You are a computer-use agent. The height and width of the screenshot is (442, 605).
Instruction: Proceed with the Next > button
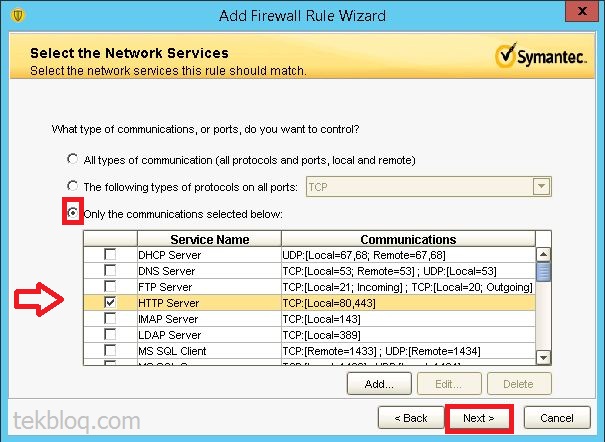[479, 418]
